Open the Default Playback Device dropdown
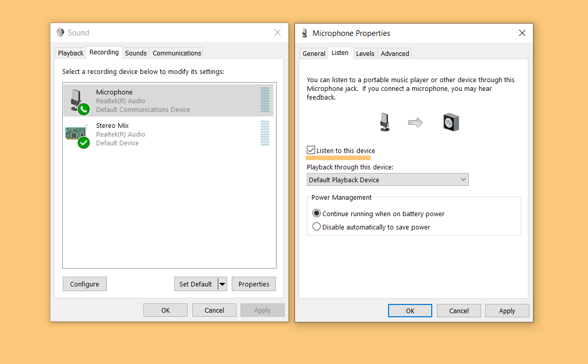This screenshot has width=588, height=364. (388, 179)
